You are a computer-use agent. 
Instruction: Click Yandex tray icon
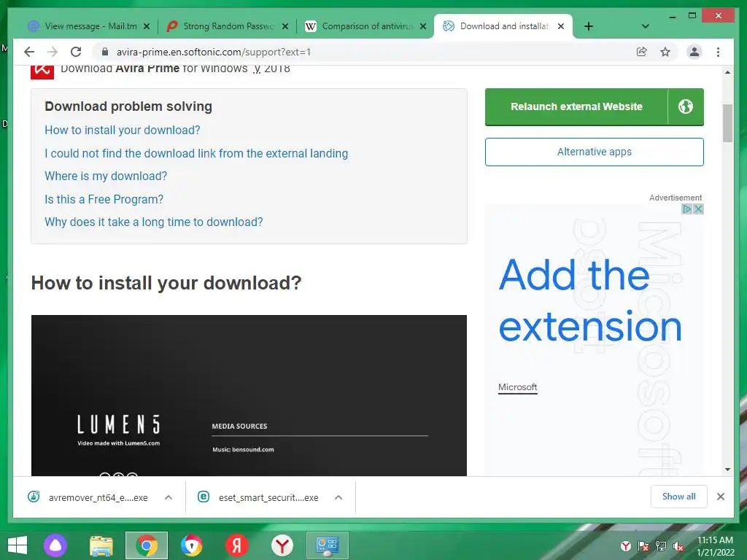coord(626,546)
